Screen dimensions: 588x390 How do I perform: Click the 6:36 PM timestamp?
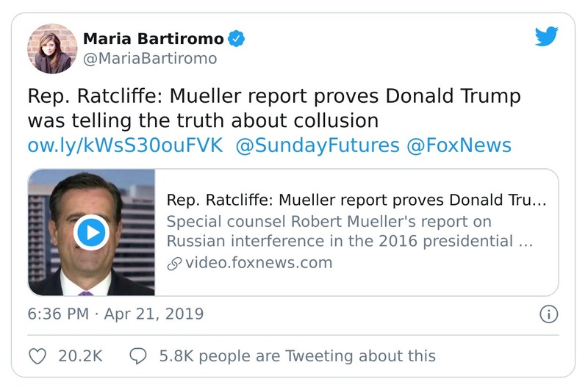(x=59, y=314)
